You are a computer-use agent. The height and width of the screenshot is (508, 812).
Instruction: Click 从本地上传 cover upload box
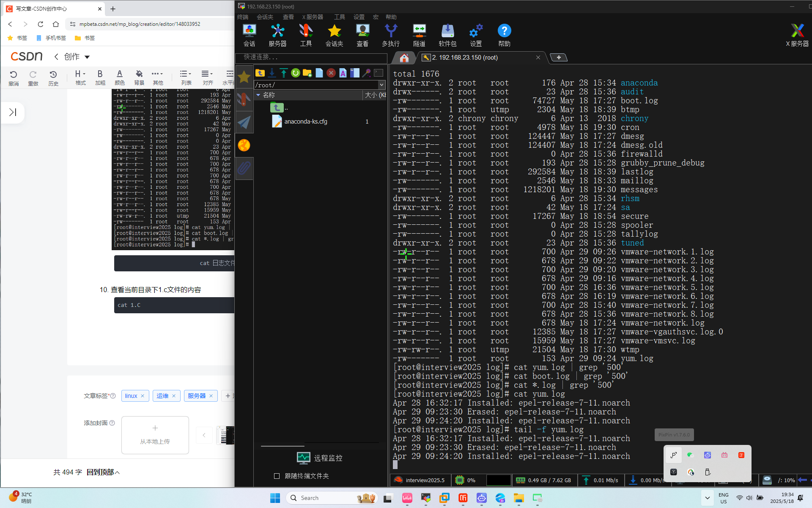click(155, 435)
